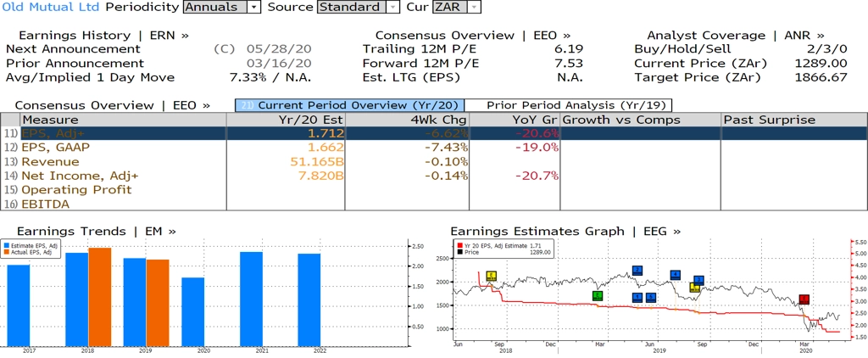
Task: Click the EPS Adj+ estimate value 1.712
Action: (326, 133)
